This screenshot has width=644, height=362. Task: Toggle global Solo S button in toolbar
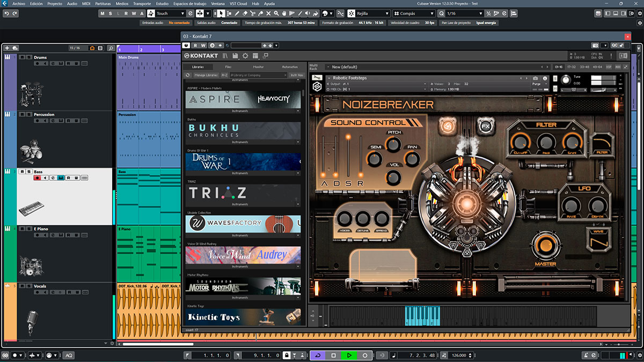tap(110, 13)
